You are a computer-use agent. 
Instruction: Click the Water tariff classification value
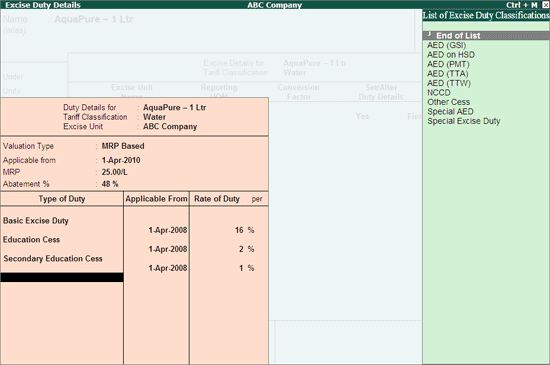(x=154, y=117)
